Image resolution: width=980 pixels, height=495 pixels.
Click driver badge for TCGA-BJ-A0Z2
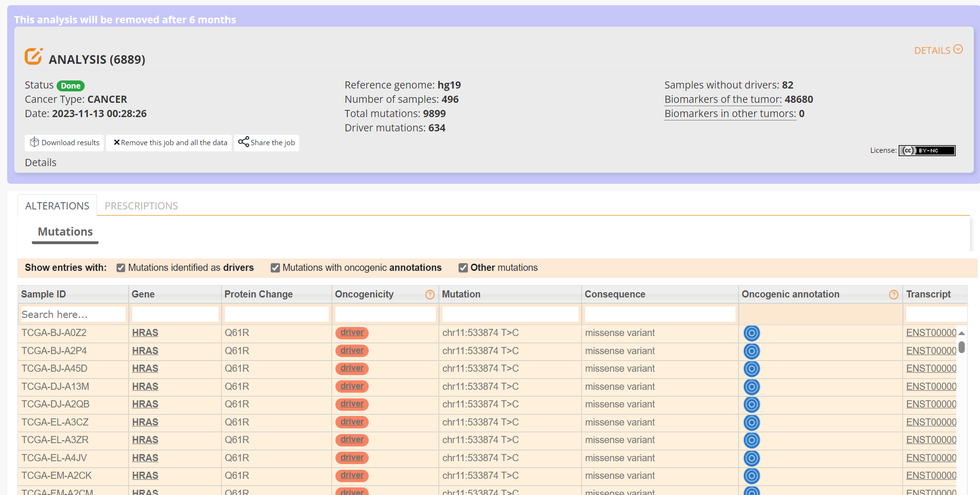tap(352, 333)
